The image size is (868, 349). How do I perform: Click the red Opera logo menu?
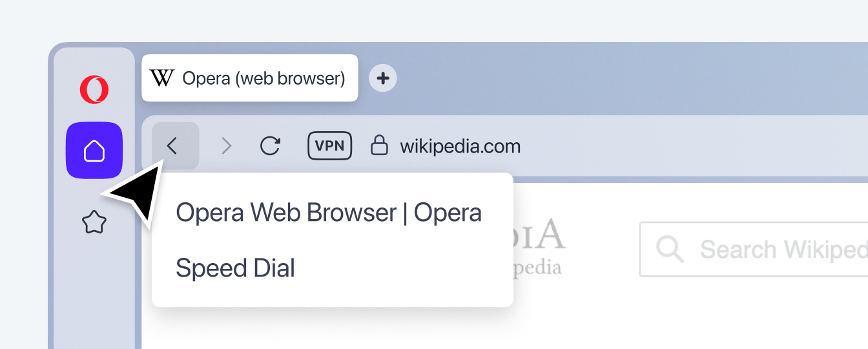[x=94, y=89]
